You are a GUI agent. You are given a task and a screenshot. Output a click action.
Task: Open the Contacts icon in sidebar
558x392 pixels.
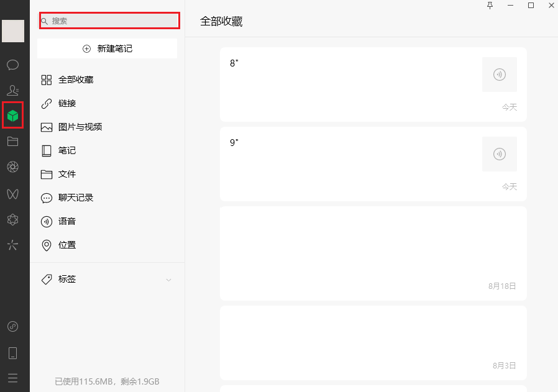click(x=12, y=90)
